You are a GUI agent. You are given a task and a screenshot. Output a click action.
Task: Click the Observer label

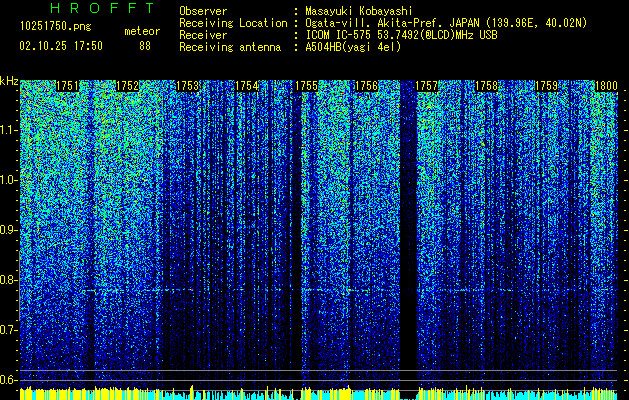(x=203, y=11)
